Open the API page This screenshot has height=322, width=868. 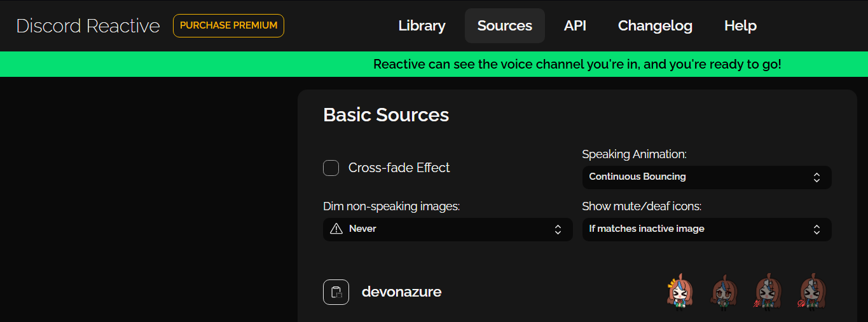pos(575,26)
